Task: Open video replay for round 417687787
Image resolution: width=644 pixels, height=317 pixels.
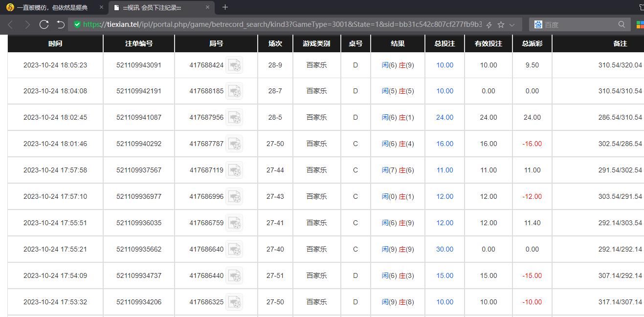Action: coord(234,144)
